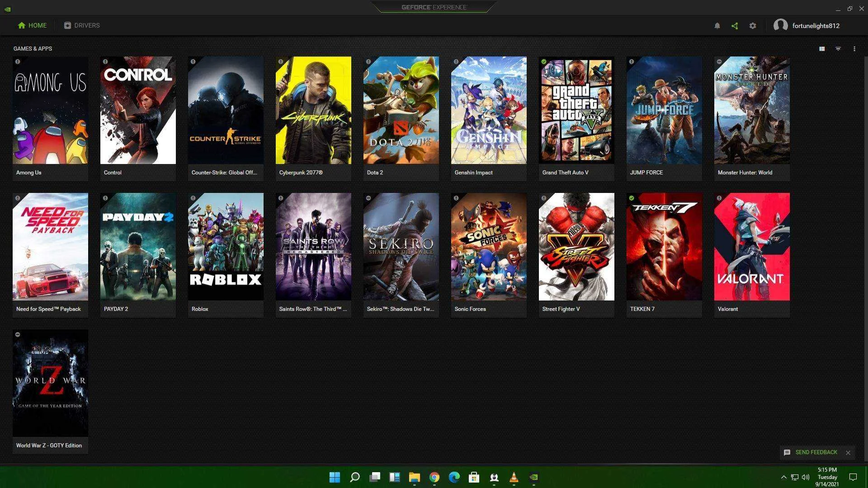Open GeForce Experience settings gear
Screen dimensions: 868x488
coord(753,26)
